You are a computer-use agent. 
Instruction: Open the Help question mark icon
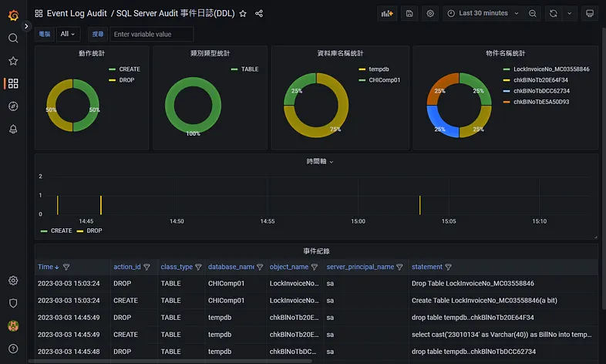pos(13,349)
